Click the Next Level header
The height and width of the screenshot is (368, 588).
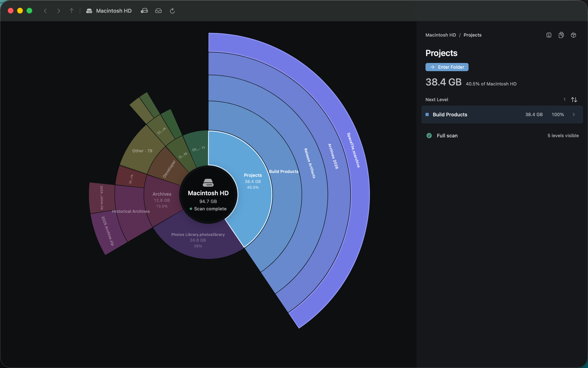click(x=437, y=100)
